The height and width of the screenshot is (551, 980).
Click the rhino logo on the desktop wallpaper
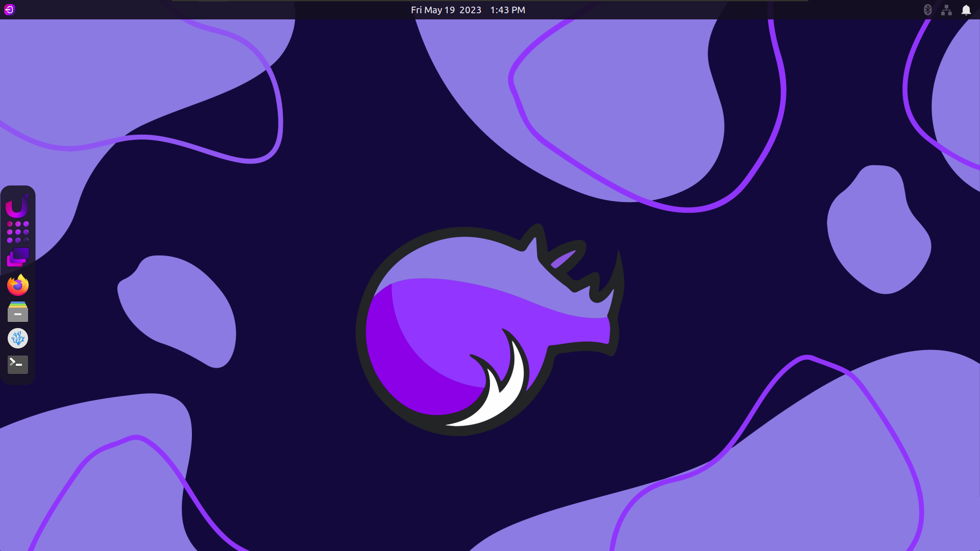490,332
